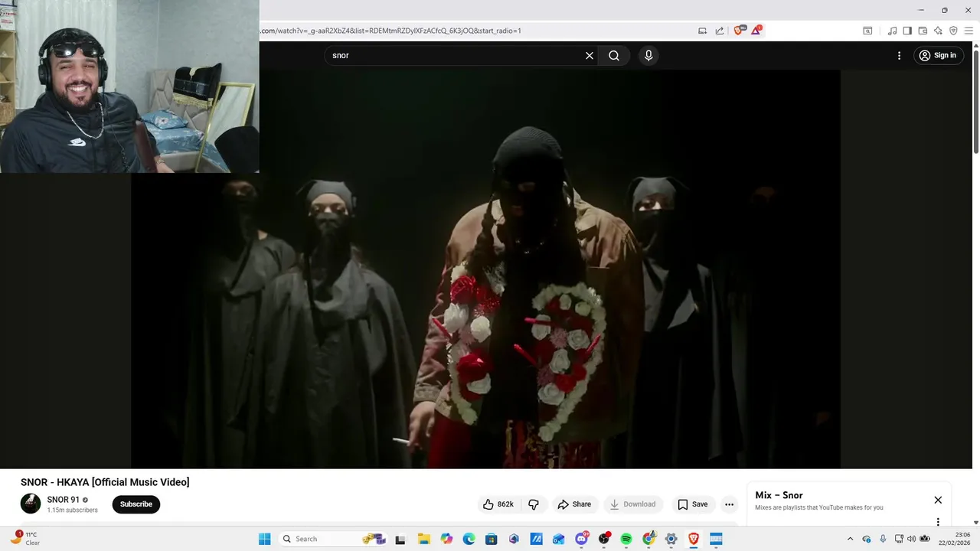Image resolution: width=980 pixels, height=551 pixels.
Task: Open Mix – Snor playlist options menu
Action: point(938,522)
